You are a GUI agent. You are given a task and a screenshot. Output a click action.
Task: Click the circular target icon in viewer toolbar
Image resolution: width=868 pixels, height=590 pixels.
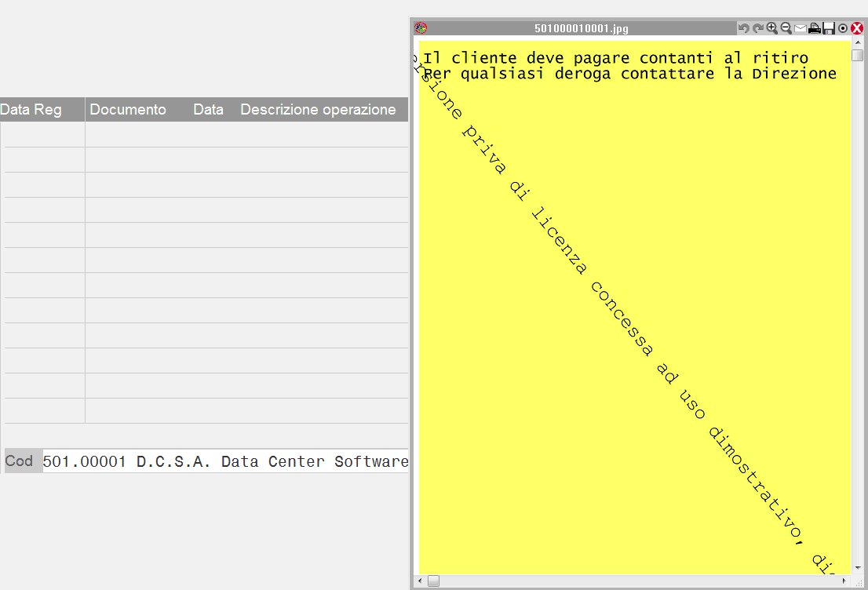(x=843, y=28)
